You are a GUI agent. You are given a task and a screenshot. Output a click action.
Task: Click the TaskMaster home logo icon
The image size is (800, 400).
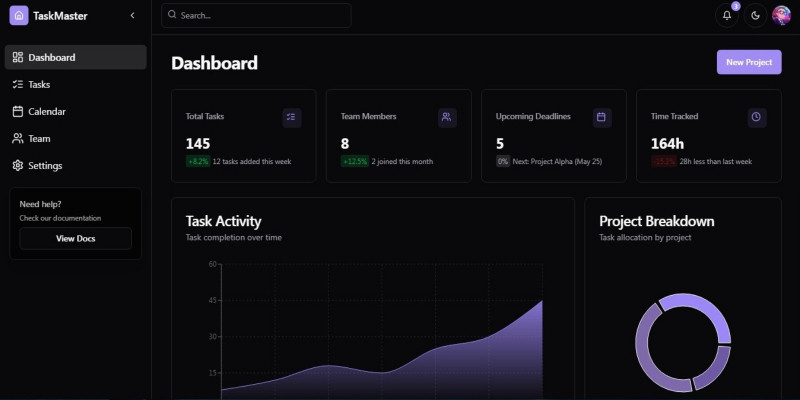pyautogui.click(x=19, y=16)
